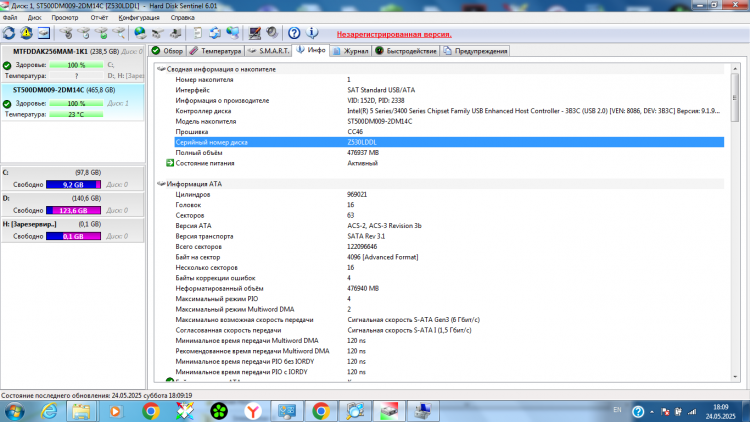Screen dimensions: 750x422
Task: Open the first Google Chrome taskbar icon
Action: [151, 411]
